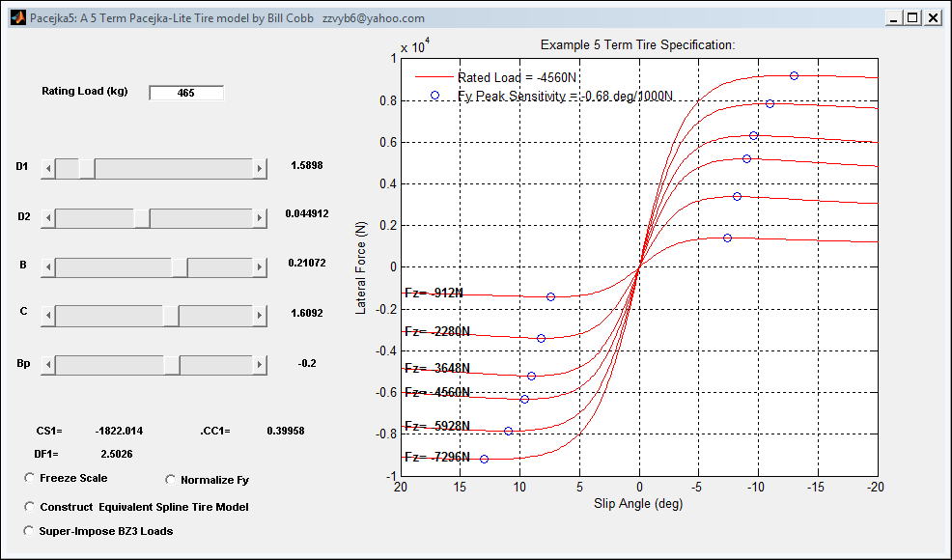Viewport: 952px width, 560px height.
Task: Click the CS1 value -1822.014
Action: [119, 431]
